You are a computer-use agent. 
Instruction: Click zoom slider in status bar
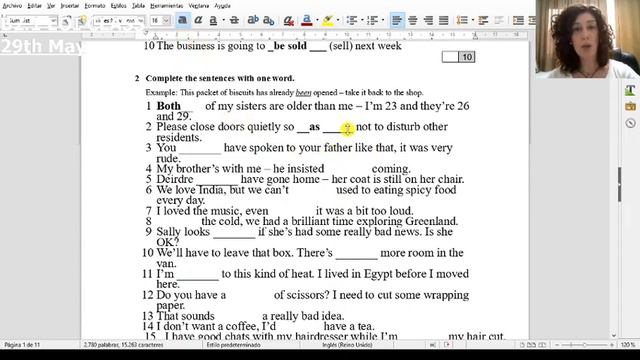coord(584,345)
